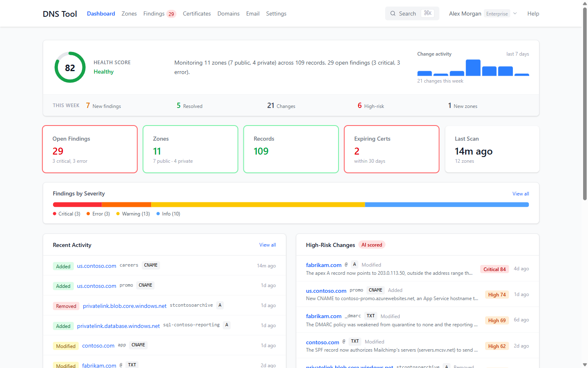Click the Removed badge in Recent Activity
The width and height of the screenshot is (588, 368).
coord(66,306)
